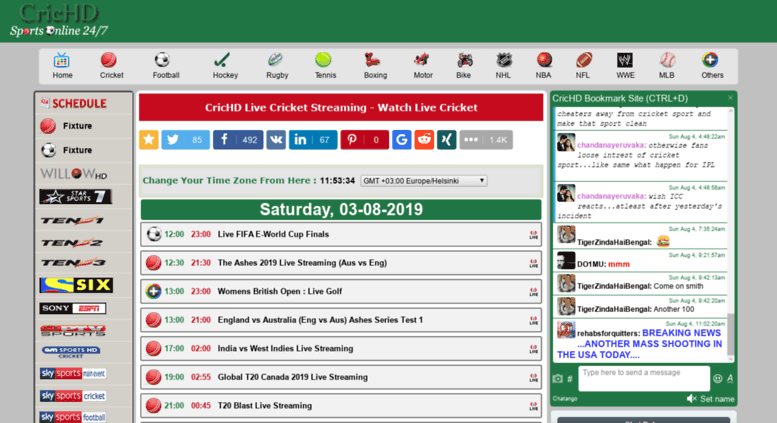Open chat text formatting A button
This screenshot has width=777, height=423.
coord(730,378)
